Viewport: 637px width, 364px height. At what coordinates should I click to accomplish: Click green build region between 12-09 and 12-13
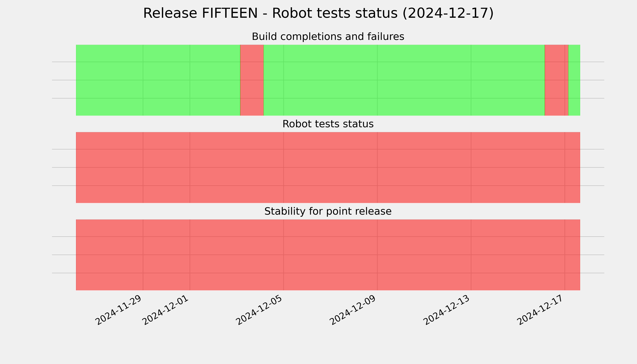tap(424, 80)
